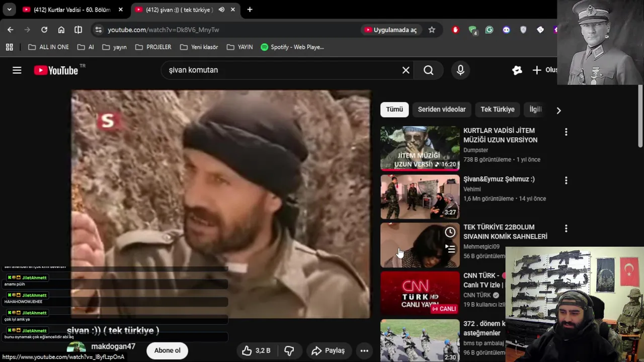Open the Yeni klasör bookmark folder
Image resolution: width=644 pixels, height=362 pixels.
click(x=199, y=47)
